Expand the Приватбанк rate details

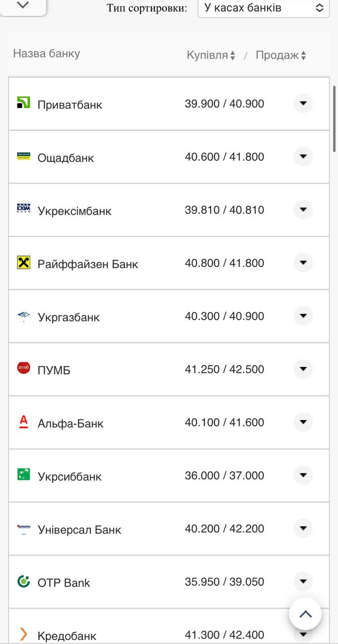point(303,104)
